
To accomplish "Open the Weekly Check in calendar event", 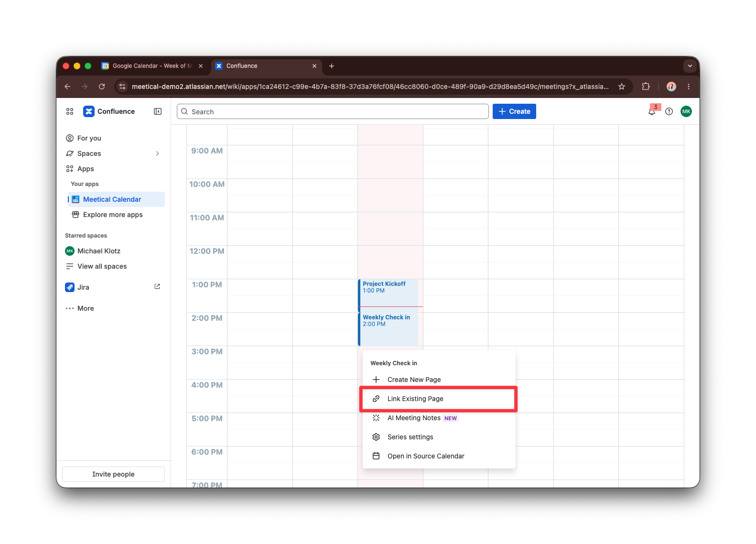I will [388, 329].
